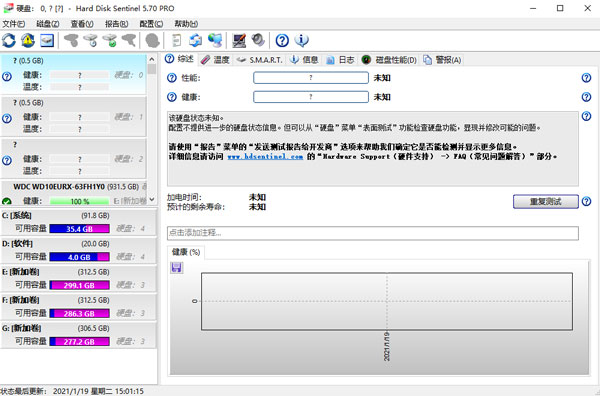This screenshot has height=396, width=600.
Task: Click the grayed-out disk icon before the head icon
Action: (129, 40)
